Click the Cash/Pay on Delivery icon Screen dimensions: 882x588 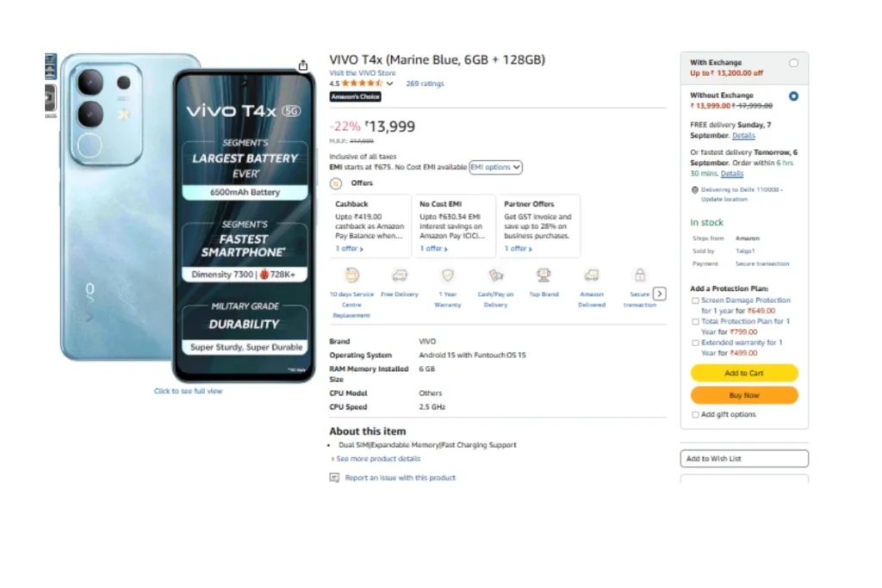495,275
